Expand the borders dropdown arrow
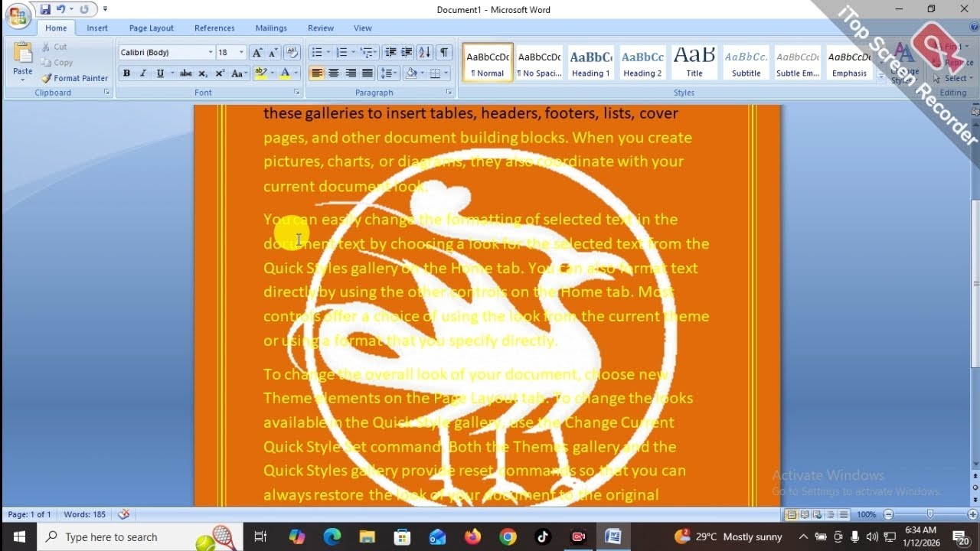The width and height of the screenshot is (980, 551). click(447, 73)
